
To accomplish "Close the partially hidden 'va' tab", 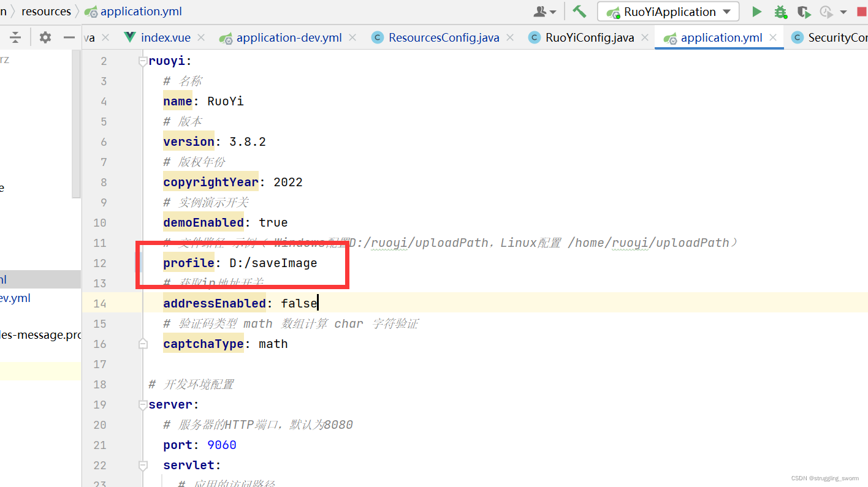I will click(x=105, y=37).
